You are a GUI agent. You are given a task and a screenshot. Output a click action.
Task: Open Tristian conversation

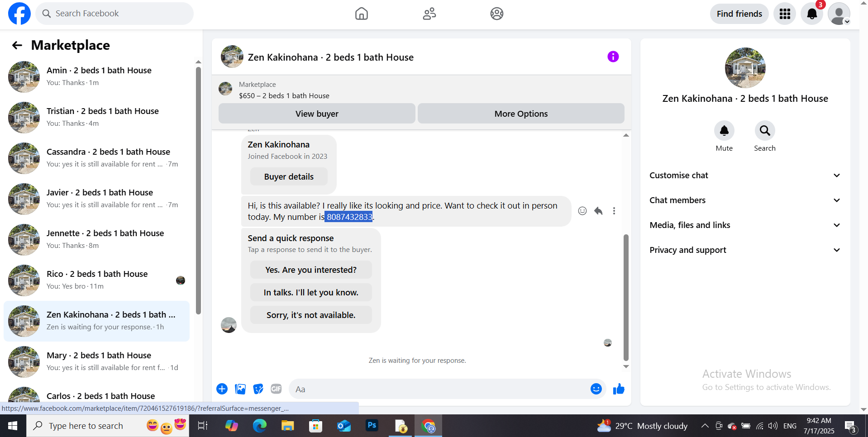click(97, 118)
